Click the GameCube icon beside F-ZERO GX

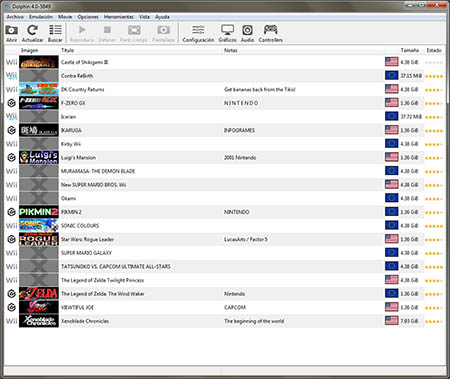12,103
